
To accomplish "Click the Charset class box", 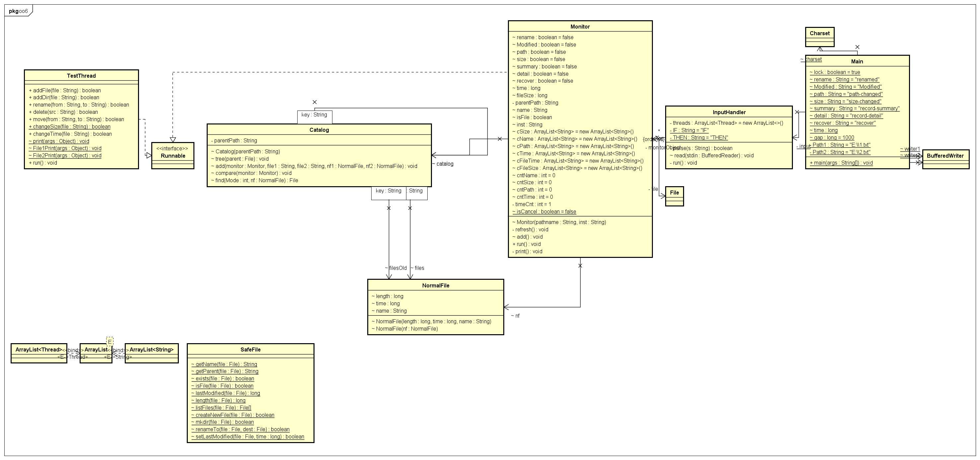I will 819,37.
